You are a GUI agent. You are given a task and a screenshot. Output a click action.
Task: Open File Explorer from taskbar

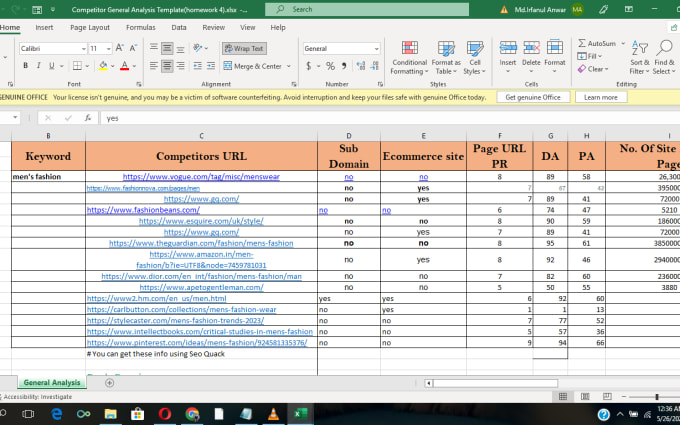click(111, 414)
